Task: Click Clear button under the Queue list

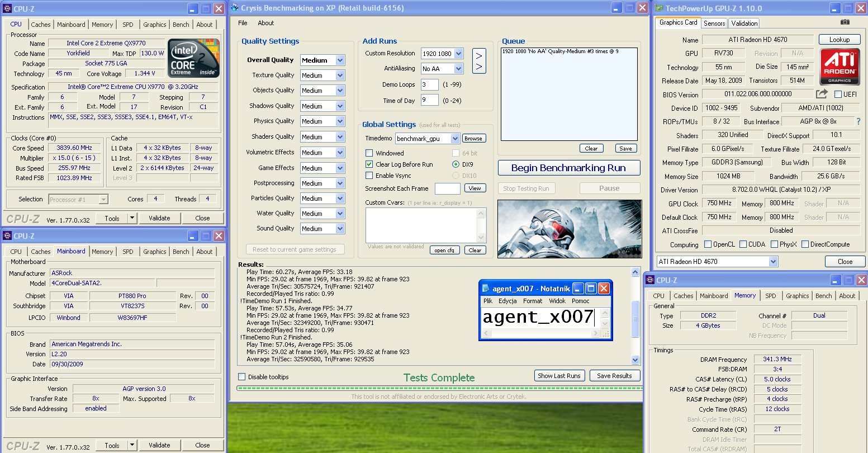Action: pos(591,148)
